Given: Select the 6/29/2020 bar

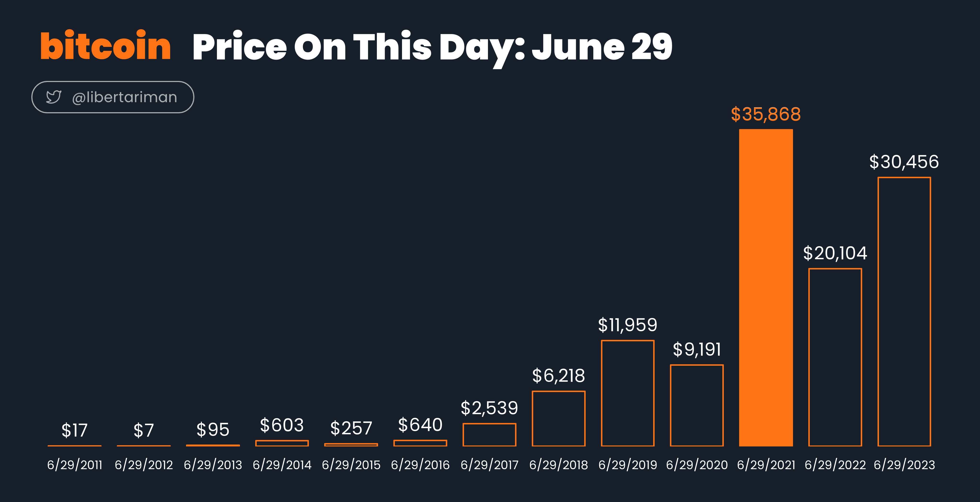Looking at the screenshot, I should click(697, 406).
